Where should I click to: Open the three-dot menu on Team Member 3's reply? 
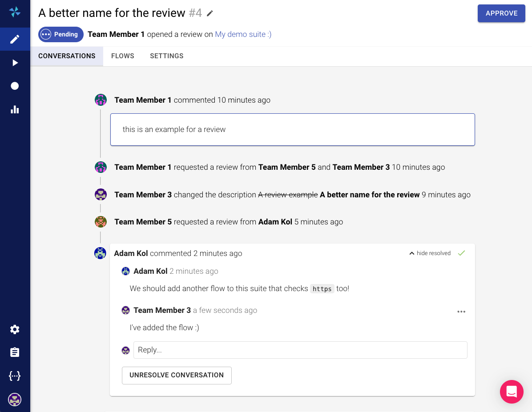click(461, 312)
